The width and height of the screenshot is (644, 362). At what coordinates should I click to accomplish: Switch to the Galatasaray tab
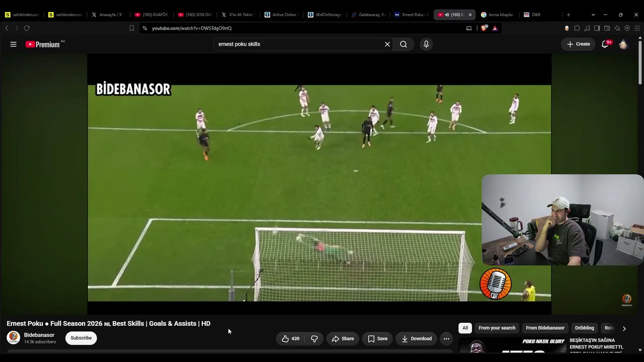coord(368,15)
